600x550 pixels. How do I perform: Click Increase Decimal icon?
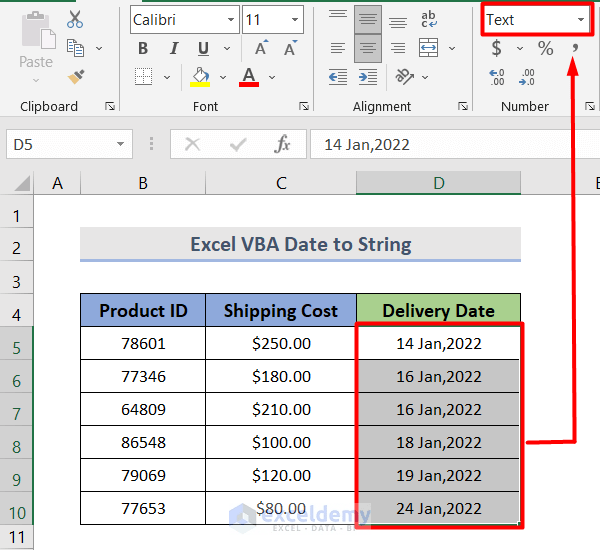coord(497,77)
